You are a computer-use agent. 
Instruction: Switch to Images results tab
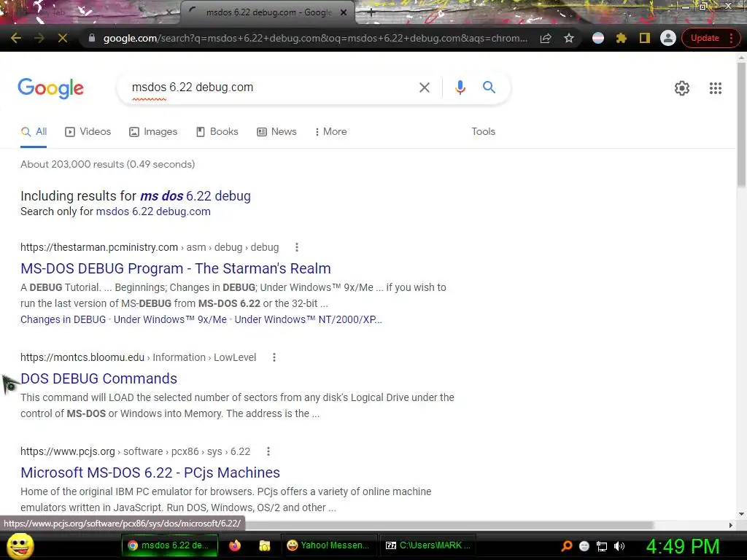[153, 132]
